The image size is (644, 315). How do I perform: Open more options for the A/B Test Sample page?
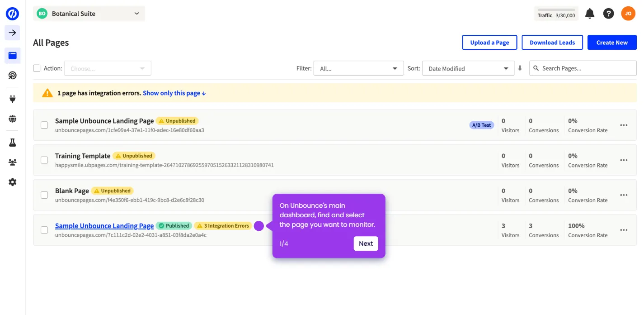(x=624, y=125)
